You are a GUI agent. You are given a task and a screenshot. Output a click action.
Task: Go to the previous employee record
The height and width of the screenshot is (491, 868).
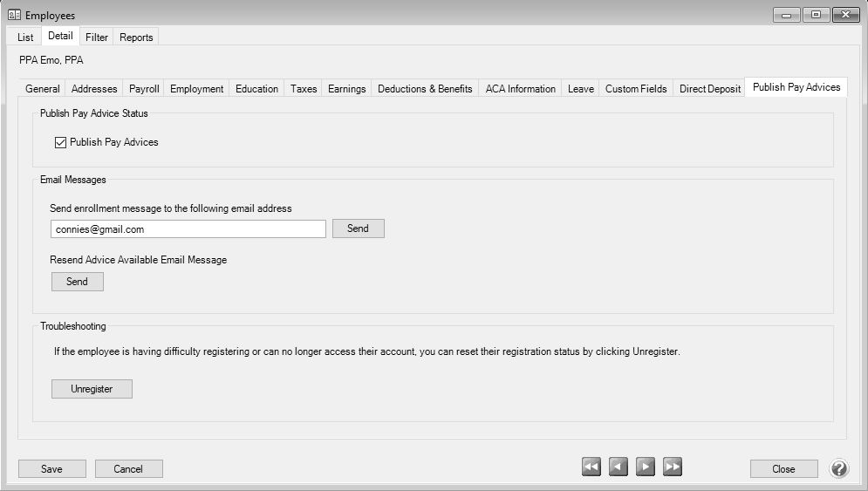(619, 467)
